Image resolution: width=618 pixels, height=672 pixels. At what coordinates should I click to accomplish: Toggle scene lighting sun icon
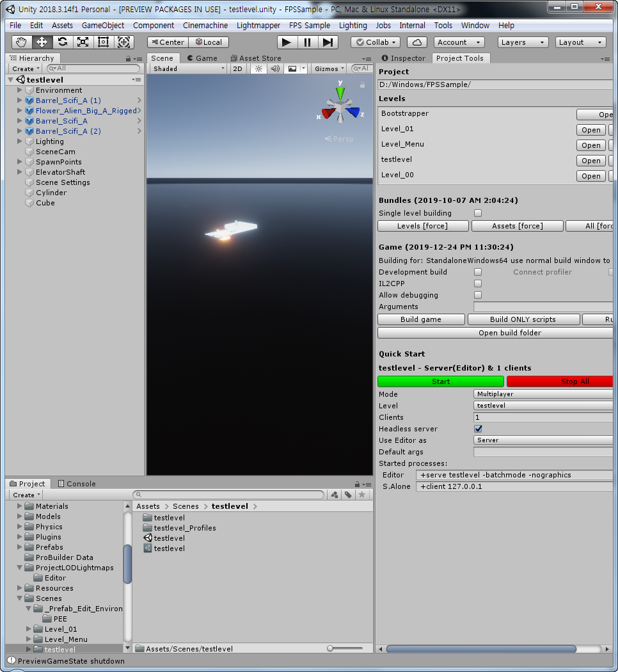[x=258, y=68]
